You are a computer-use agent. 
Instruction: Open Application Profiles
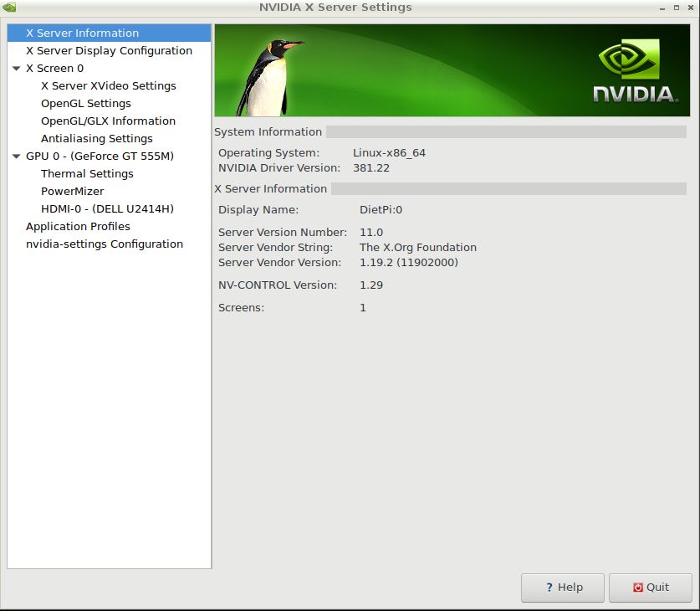[x=78, y=227]
